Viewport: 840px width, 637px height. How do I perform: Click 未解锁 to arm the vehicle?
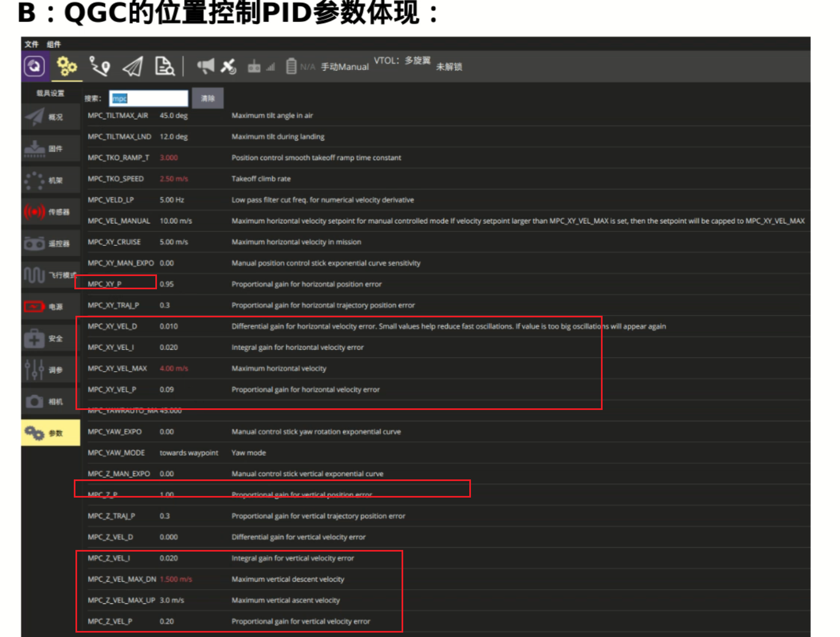tap(447, 67)
